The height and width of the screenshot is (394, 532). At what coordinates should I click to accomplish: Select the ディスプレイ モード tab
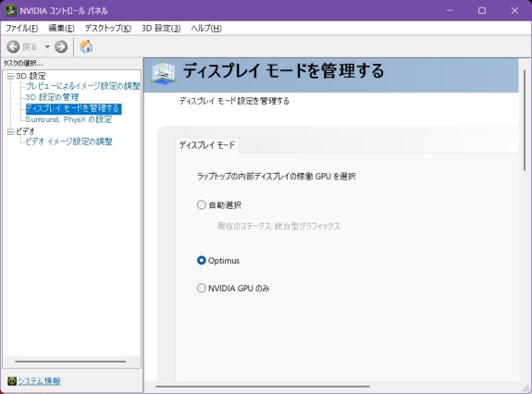pyautogui.click(x=207, y=145)
